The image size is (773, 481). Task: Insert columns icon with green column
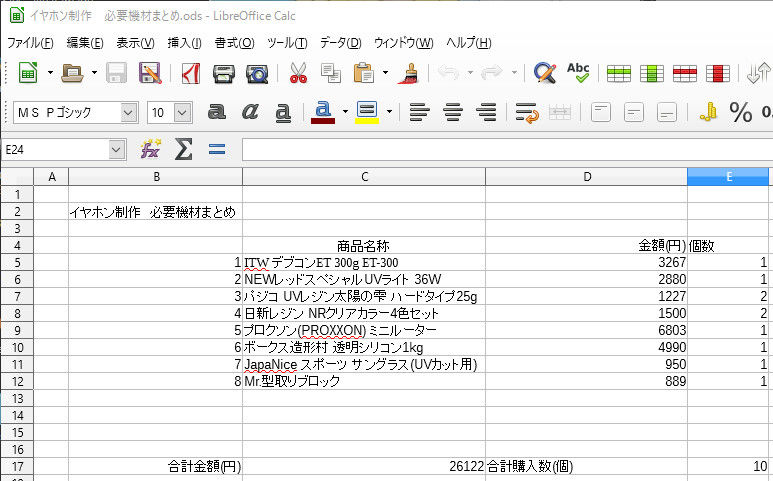652,73
